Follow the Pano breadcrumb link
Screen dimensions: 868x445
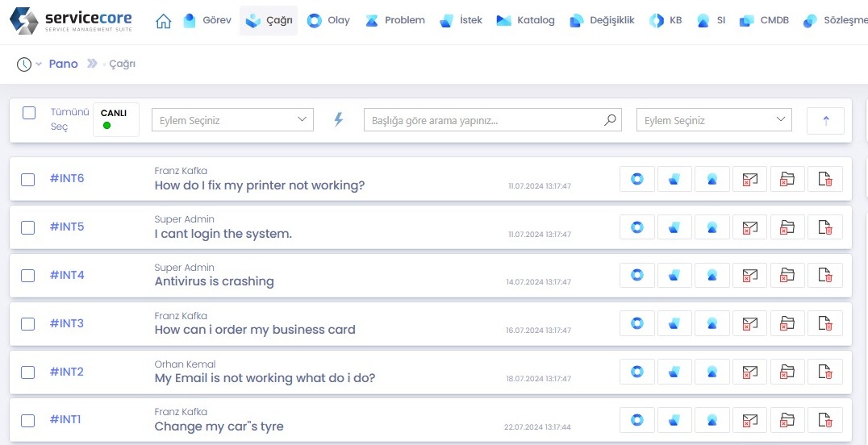(x=63, y=64)
